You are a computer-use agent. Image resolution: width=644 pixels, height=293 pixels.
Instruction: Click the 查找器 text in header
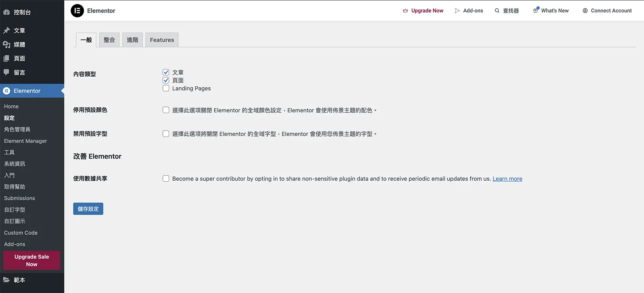tap(511, 11)
